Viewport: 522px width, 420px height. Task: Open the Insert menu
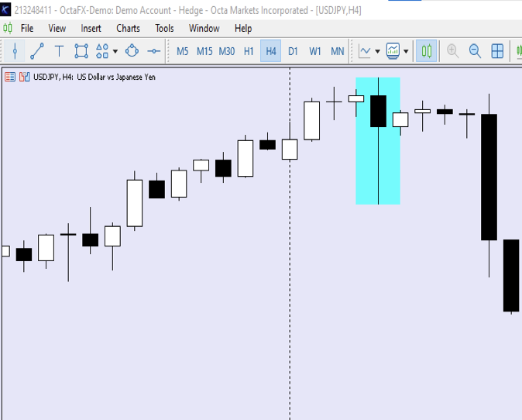click(x=91, y=29)
